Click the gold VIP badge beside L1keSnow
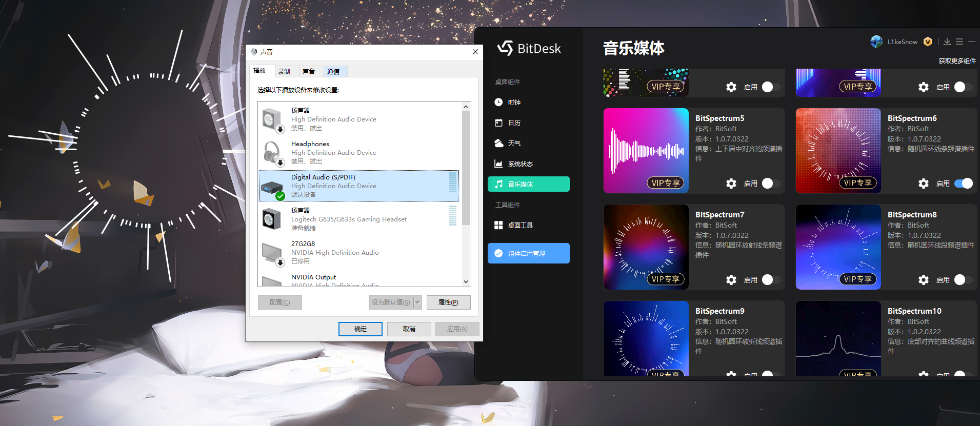 coord(928,42)
